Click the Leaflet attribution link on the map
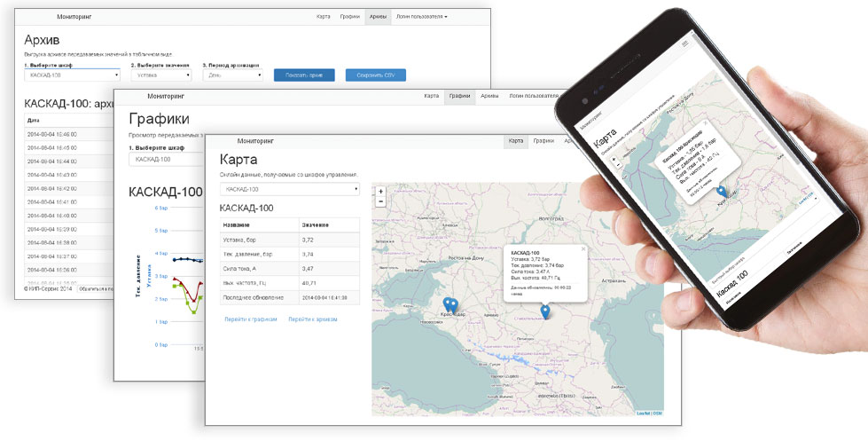This screenshot has height=441, width=868. pyautogui.click(x=643, y=413)
